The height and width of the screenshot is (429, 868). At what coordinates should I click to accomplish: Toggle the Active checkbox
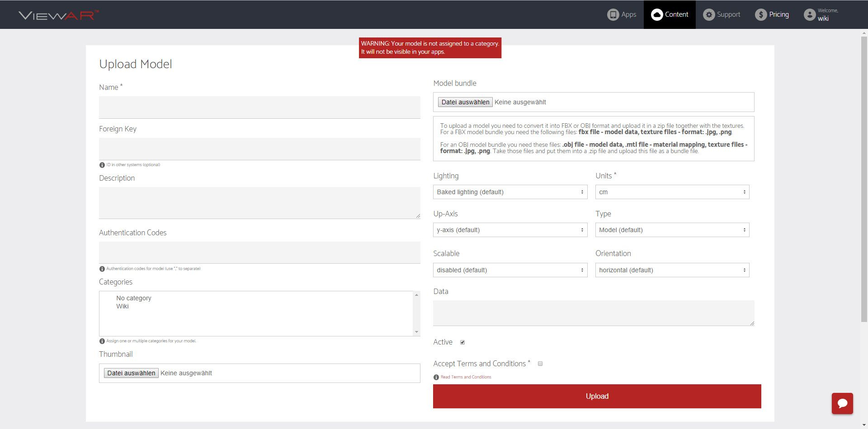pyautogui.click(x=462, y=342)
